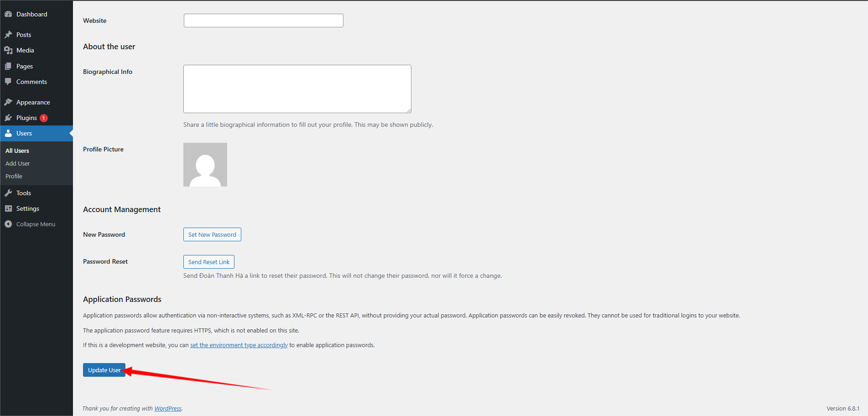The height and width of the screenshot is (416, 868).
Task: Click the Appearance paintbrush icon
Action: click(x=8, y=102)
